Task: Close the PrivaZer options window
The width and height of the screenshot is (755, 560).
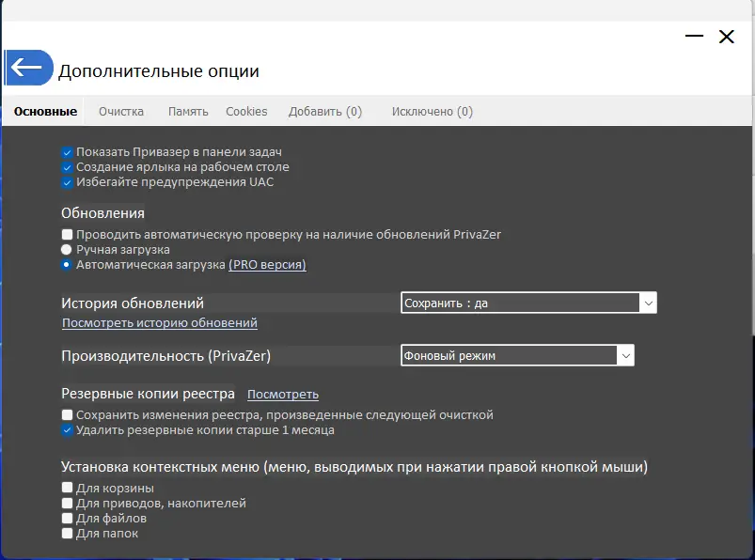Action: (726, 37)
